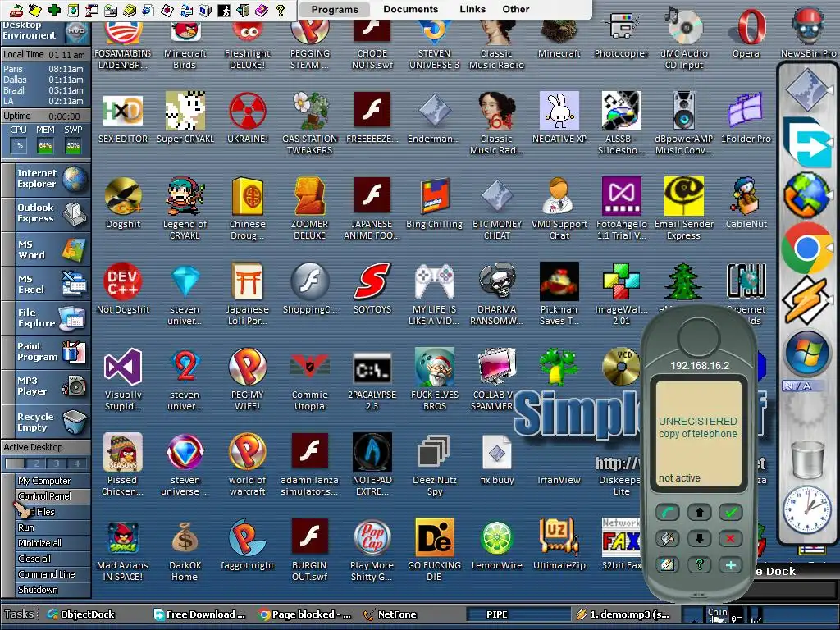The image size is (840, 630).
Task: Click Recycle Empty in sidebar
Action: [x=46, y=422]
